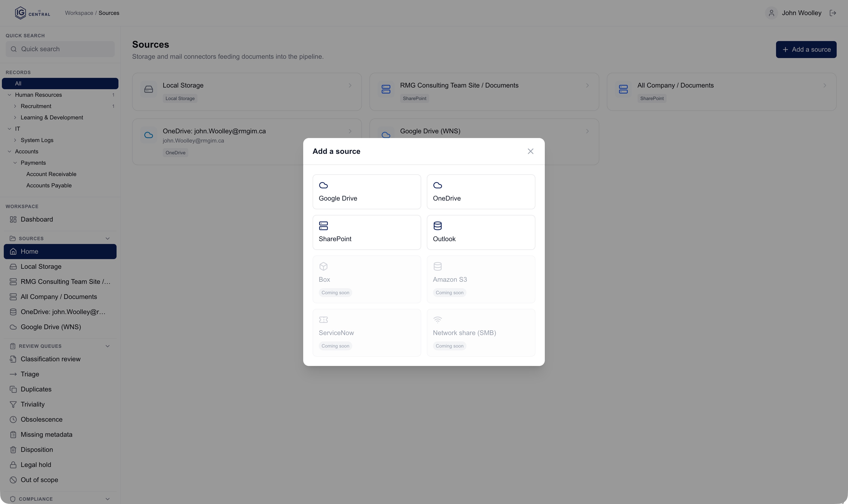Choose the SharePoint source card

point(367,232)
